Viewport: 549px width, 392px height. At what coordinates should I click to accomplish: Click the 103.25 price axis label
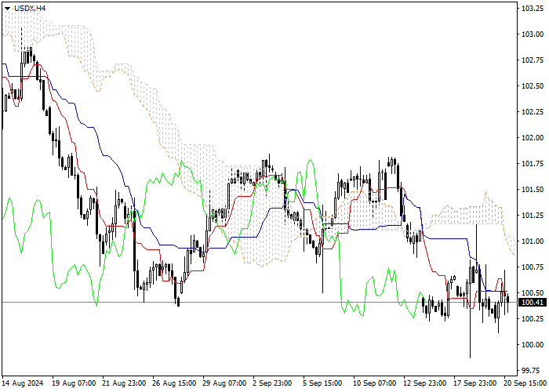coord(533,9)
